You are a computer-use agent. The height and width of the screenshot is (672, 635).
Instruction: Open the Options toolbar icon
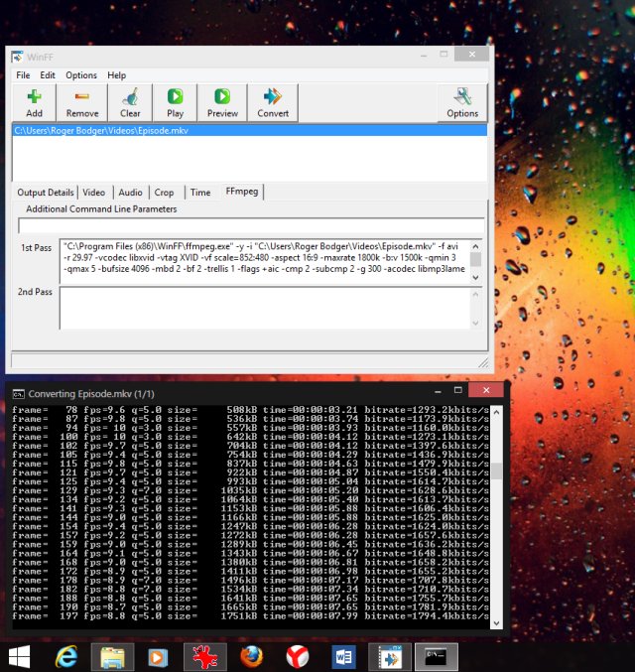coord(462,102)
